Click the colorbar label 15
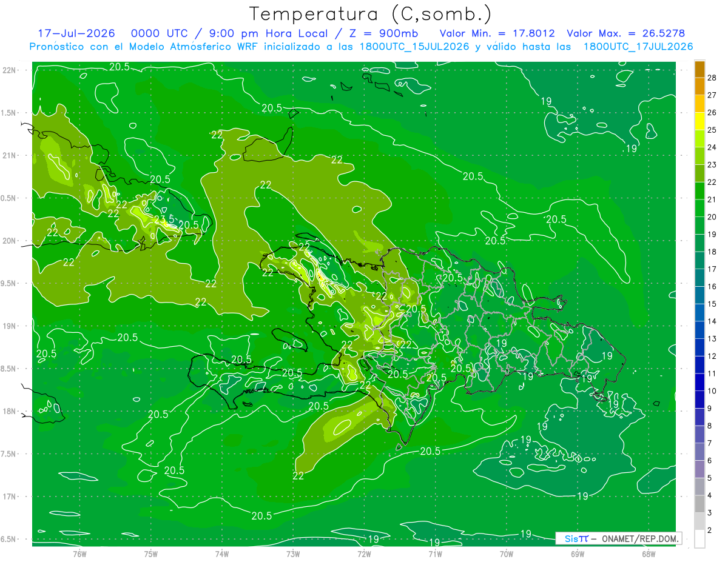Screen dimensions: 728x562 (x=712, y=304)
